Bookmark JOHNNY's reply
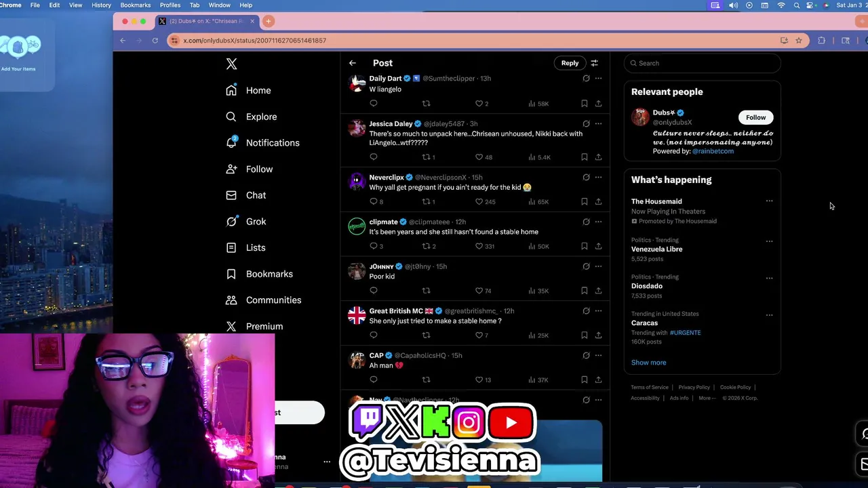This screenshot has height=488, width=868. tap(584, 291)
